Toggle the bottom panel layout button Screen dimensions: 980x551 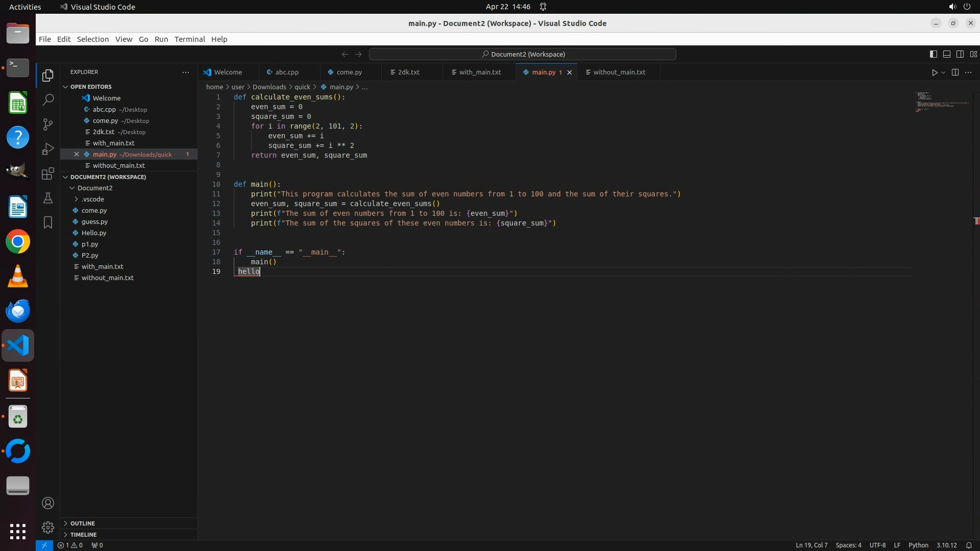946,54
